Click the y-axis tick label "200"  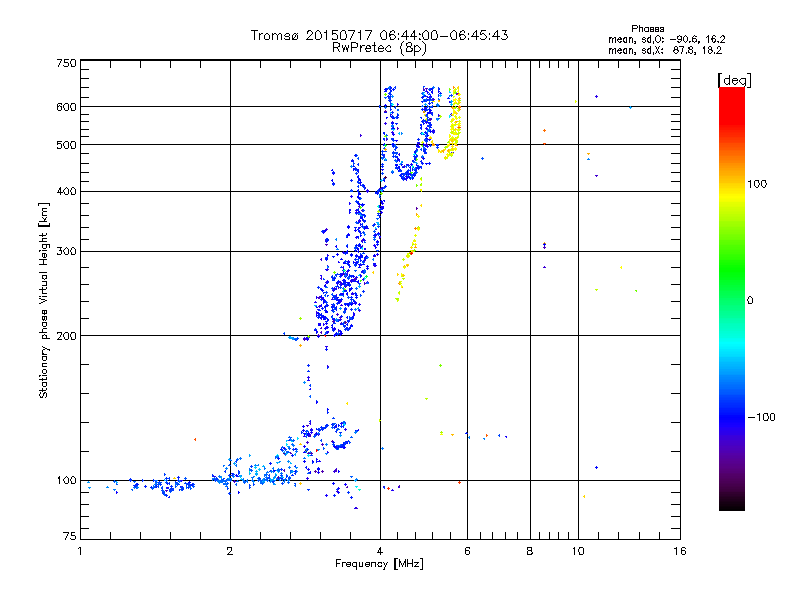(66, 336)
